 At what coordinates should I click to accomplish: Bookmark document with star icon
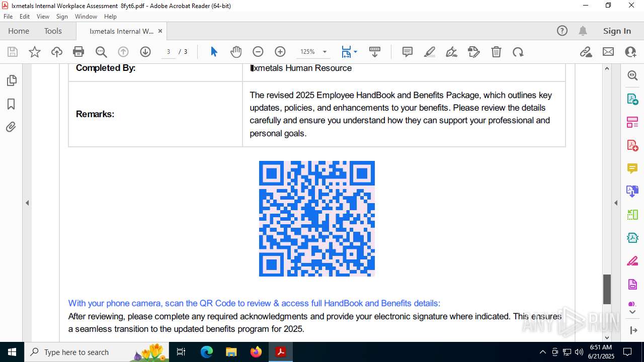coord(35,52)
